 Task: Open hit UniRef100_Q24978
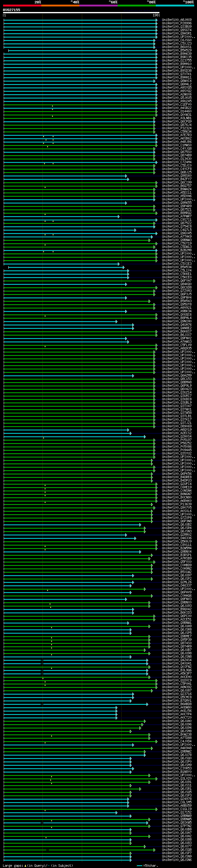tap(176, 799)
